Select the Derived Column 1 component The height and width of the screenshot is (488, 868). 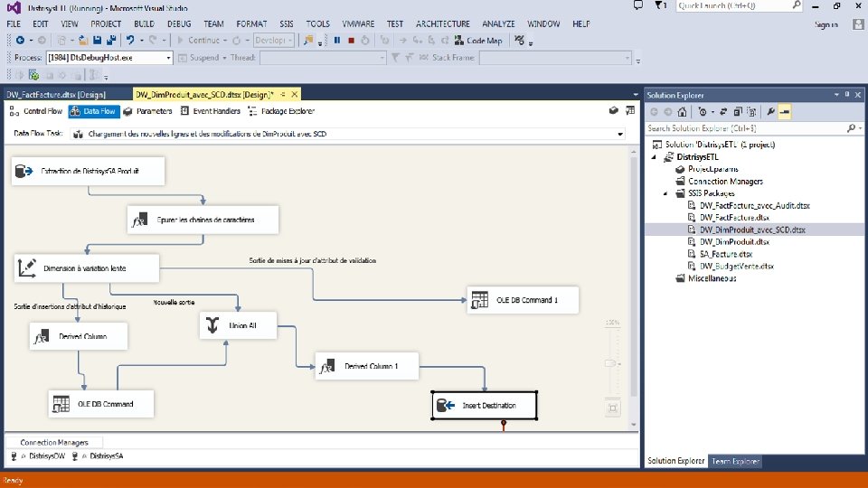click(x=366, y=366)
